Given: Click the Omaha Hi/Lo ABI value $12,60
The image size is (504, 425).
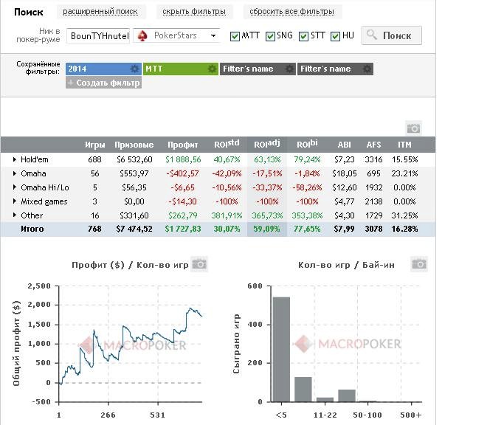Looking at the screenshot, I should (x=345, y=187).
